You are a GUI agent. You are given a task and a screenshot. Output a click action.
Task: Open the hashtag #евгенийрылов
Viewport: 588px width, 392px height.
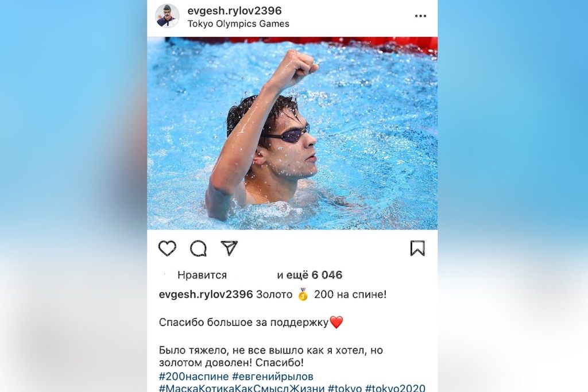(x=273, y=377)
